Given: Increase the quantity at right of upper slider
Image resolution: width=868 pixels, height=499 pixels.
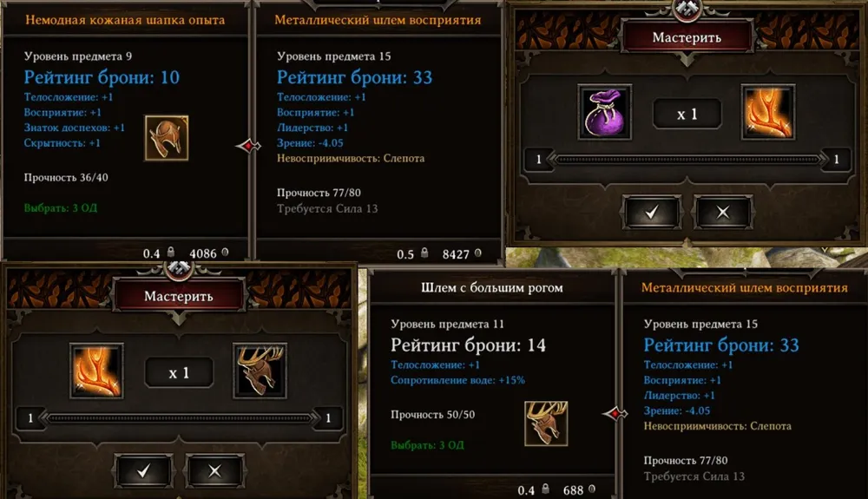Looking at the screenshot, I should [x=836, y=160].
